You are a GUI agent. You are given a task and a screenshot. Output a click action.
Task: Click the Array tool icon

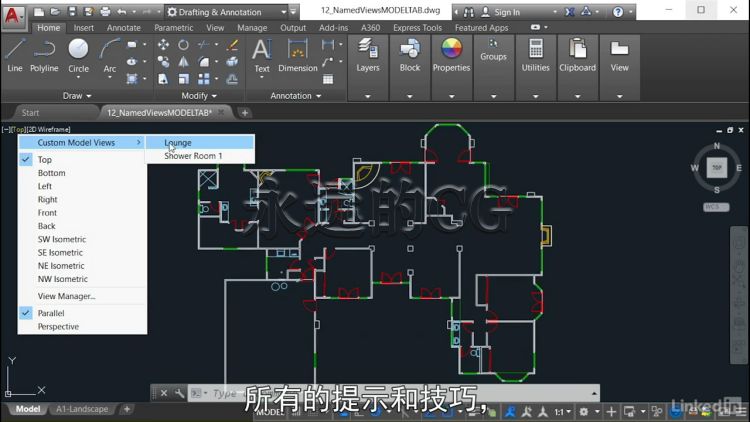pos(204,79)
